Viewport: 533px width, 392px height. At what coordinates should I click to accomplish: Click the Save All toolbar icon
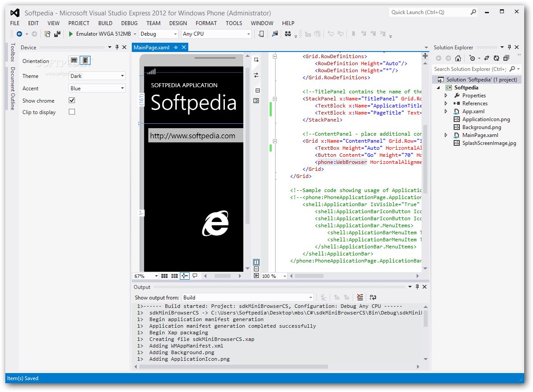click(57, 34)
